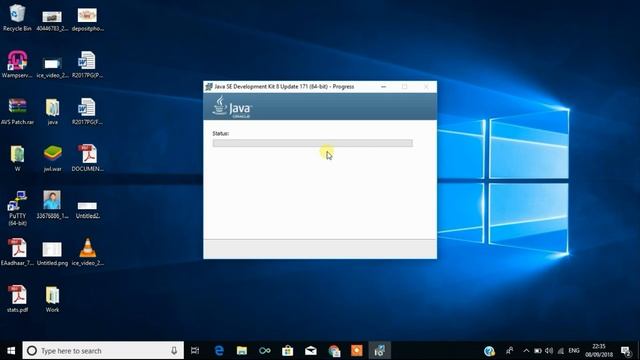Select the jwl.war file icon
The image size is (640, 360).
click(52, 158)
